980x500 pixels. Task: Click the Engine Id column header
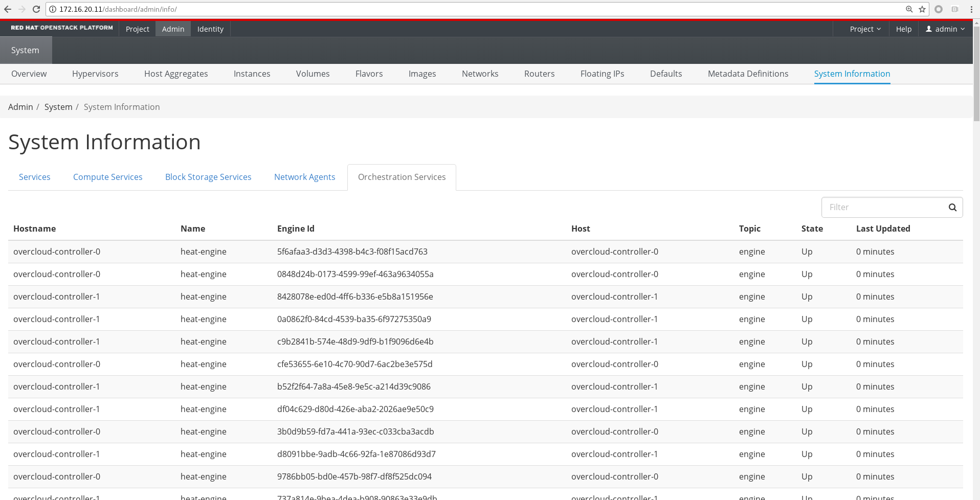pyautogui.click(x=296, y=229)
